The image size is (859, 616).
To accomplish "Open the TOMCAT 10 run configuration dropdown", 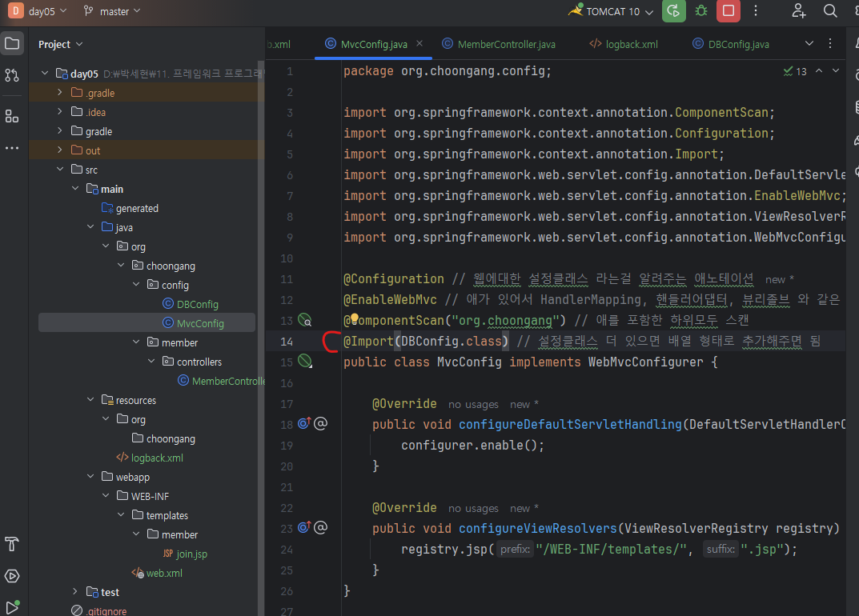I will (615, 11).
